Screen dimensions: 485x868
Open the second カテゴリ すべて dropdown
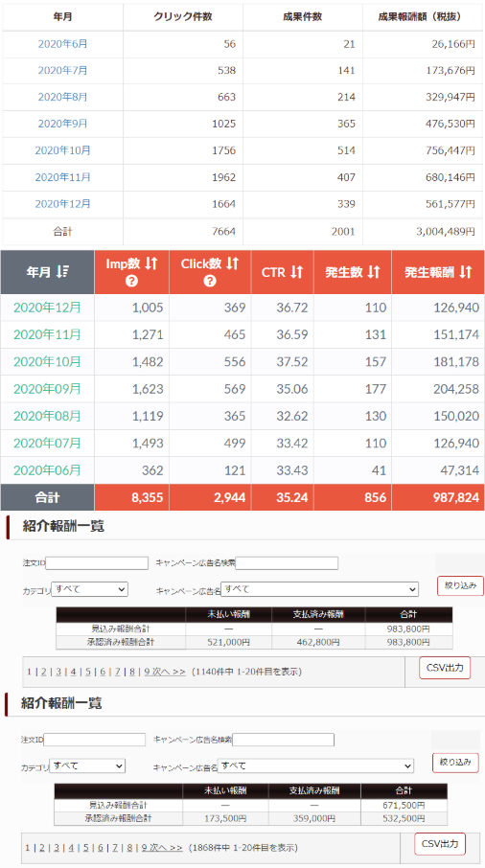click(87, 766)
